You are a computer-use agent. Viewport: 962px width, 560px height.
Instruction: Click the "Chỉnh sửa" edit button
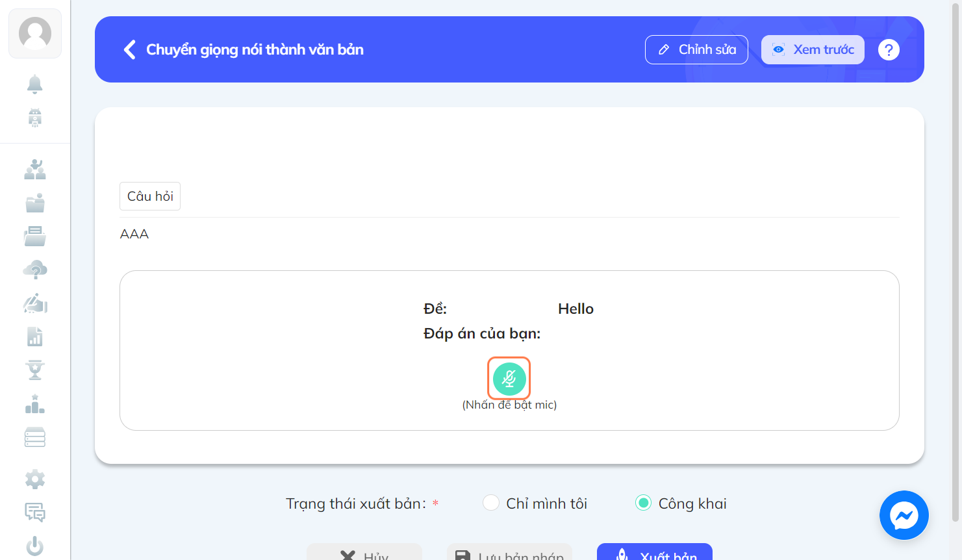pos(696,49)
